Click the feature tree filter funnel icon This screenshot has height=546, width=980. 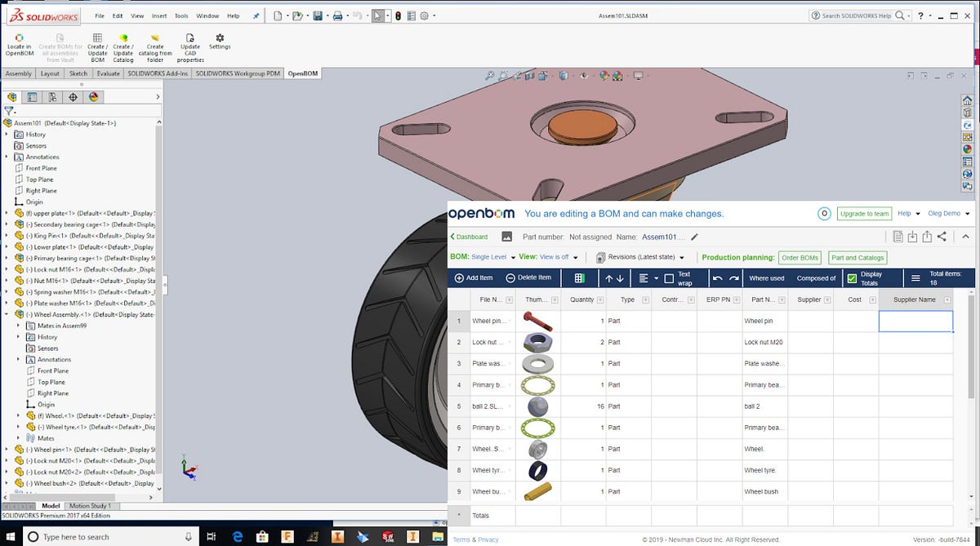pos(9,110)
